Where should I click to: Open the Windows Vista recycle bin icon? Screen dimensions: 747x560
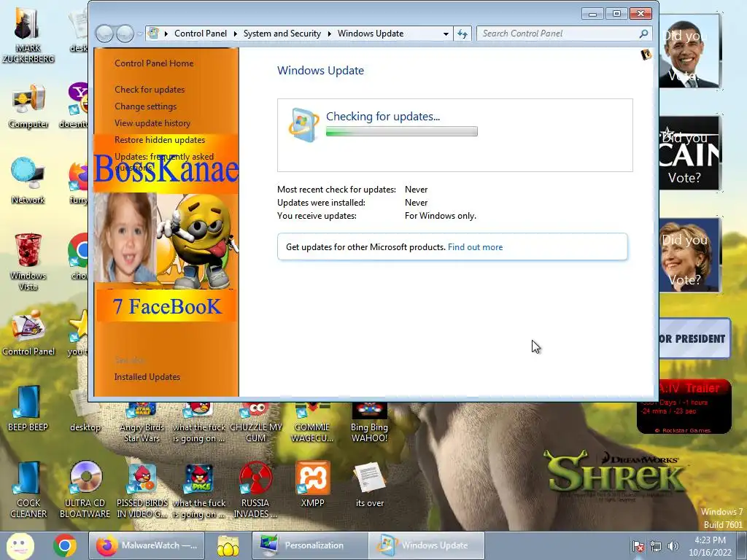28,261
